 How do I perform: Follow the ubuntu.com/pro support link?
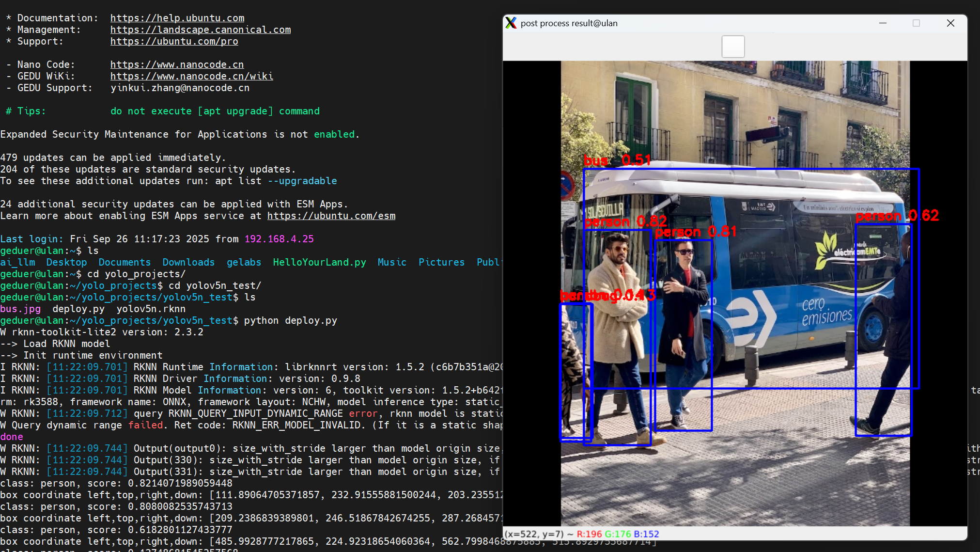click(x=174, y=41)
